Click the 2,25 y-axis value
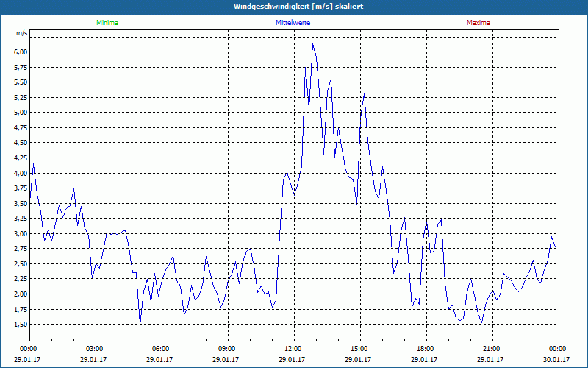The height and width of the screenshot is (368, 588). click(21, 279)
